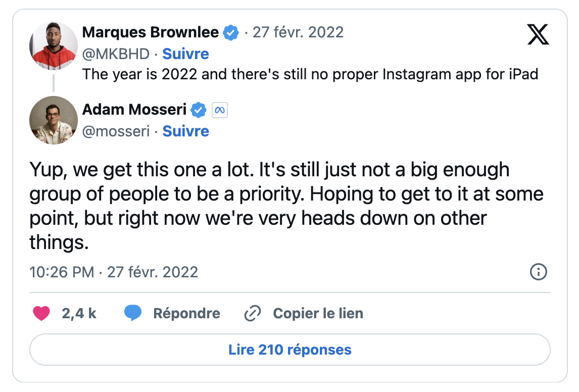Follow @mosseri with Suivre link
This screenshot has height=392, width=579.
pyautogui.click(x=186, y=131)
